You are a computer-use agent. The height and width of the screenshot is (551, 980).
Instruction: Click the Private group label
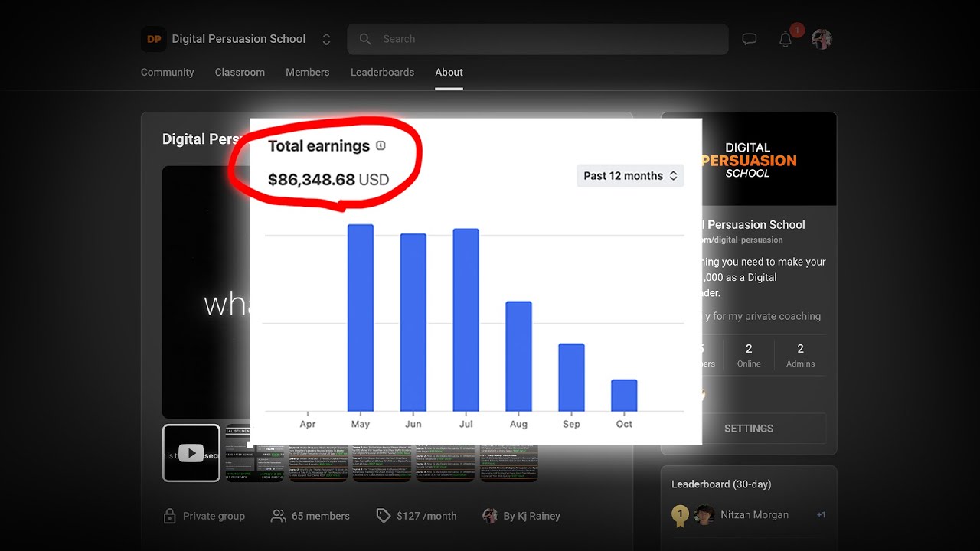214,516
